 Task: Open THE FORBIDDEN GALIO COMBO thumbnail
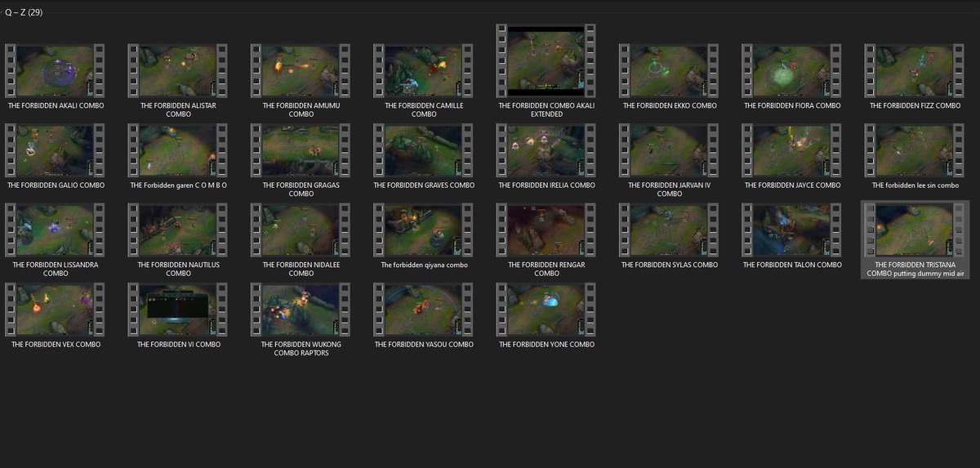[56, 150]
